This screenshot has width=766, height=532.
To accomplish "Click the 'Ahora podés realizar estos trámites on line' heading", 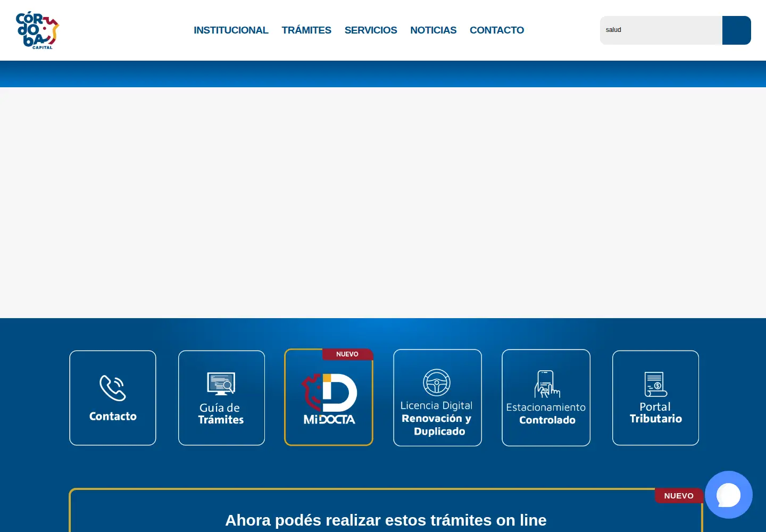I will coord(386,520).
